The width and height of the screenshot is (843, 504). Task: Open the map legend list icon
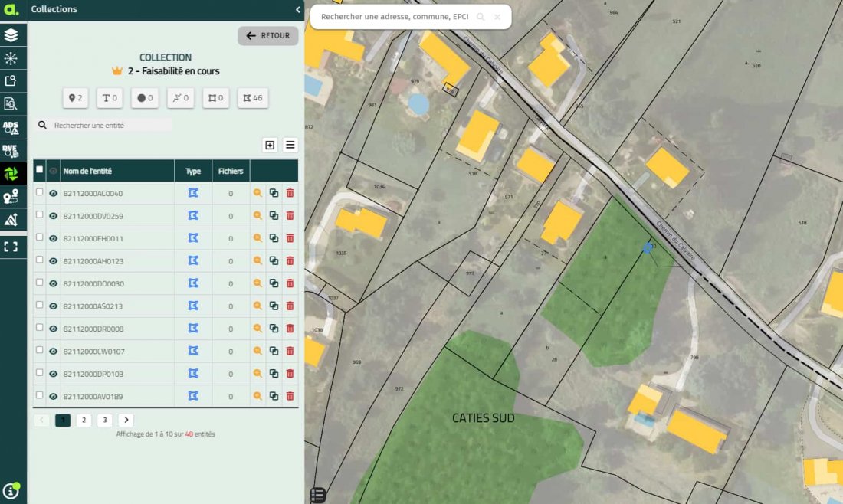pos(318,495)
